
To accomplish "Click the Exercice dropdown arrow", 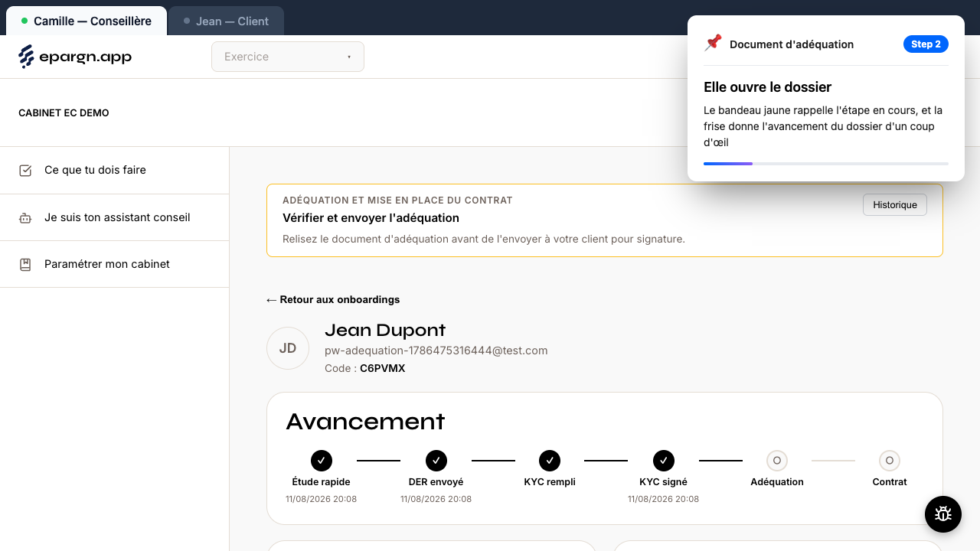I will coord(349,57).
